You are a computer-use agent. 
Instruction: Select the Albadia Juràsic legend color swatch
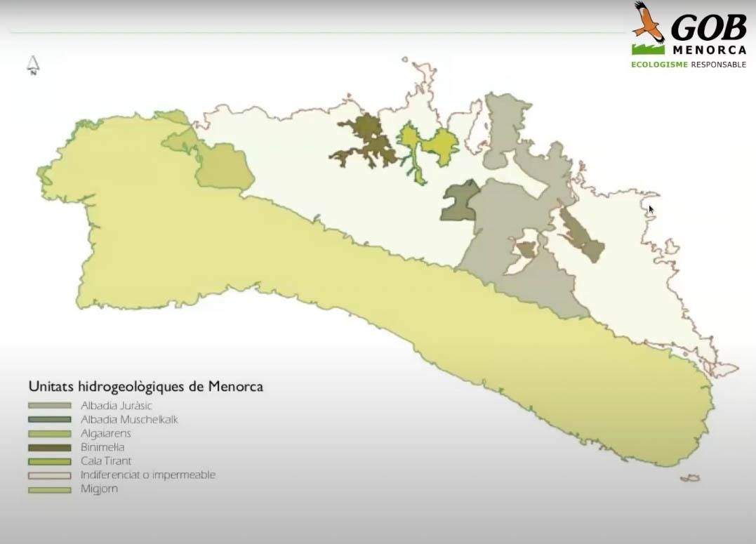(x=50, y=406)
